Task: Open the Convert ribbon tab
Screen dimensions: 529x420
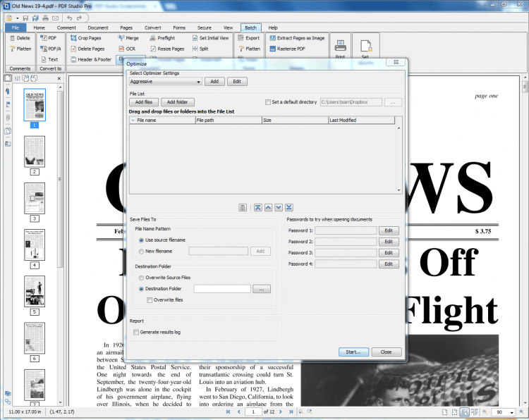Action: [x=153, y=27]
